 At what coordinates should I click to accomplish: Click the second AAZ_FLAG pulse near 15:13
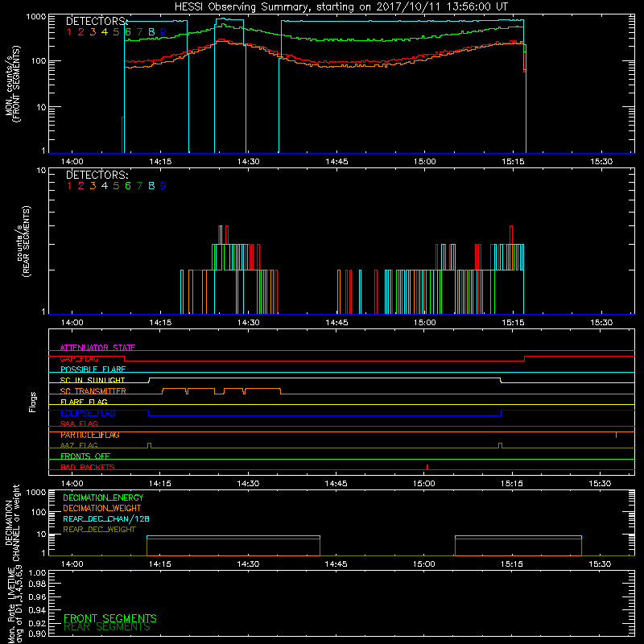500,445
